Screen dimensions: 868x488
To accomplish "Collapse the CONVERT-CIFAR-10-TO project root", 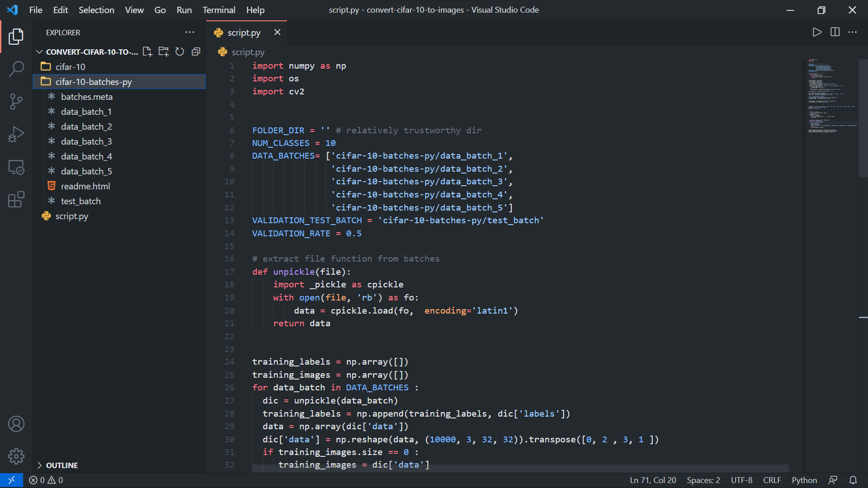I will [x=40, y=52].
